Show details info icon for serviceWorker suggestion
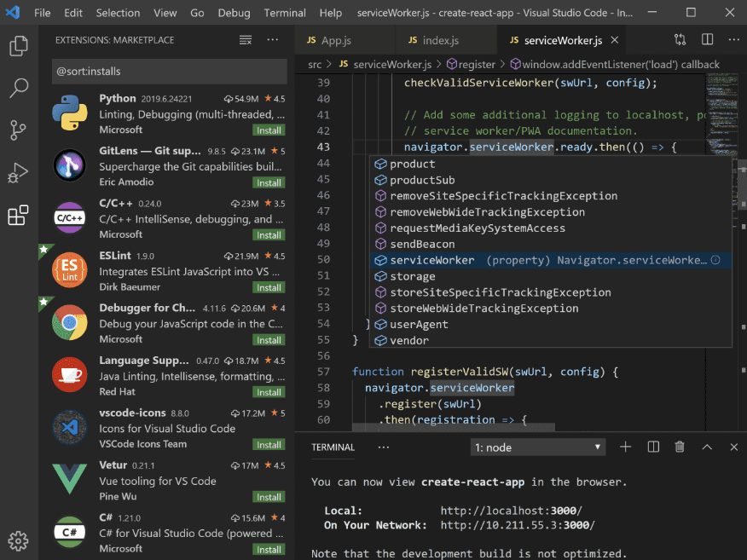The image size is (747, 560). 715,260
